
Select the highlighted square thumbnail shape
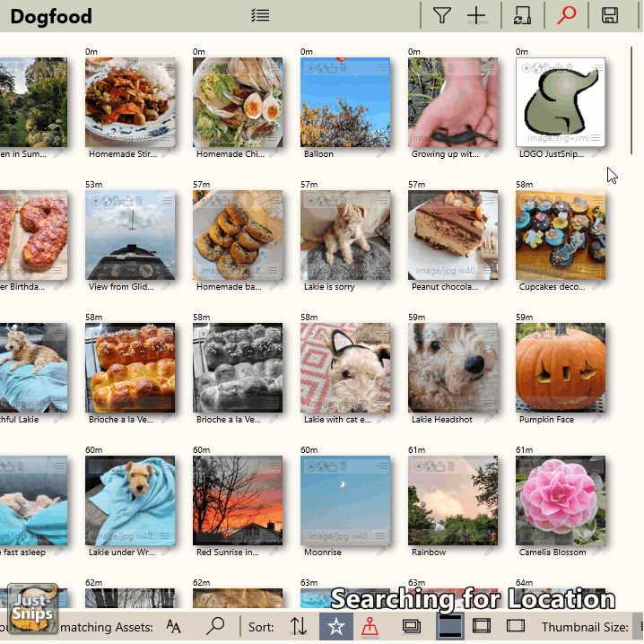[450, 626]
